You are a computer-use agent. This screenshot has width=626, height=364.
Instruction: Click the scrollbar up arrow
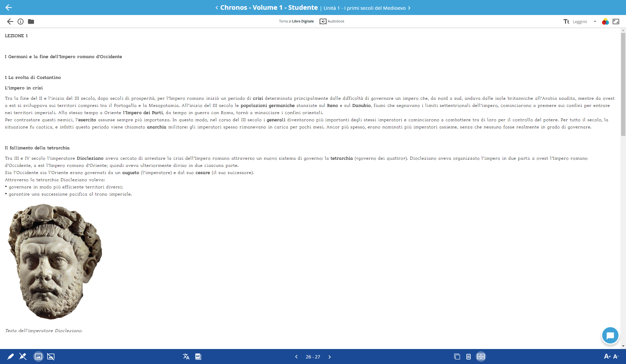(623, 30)
